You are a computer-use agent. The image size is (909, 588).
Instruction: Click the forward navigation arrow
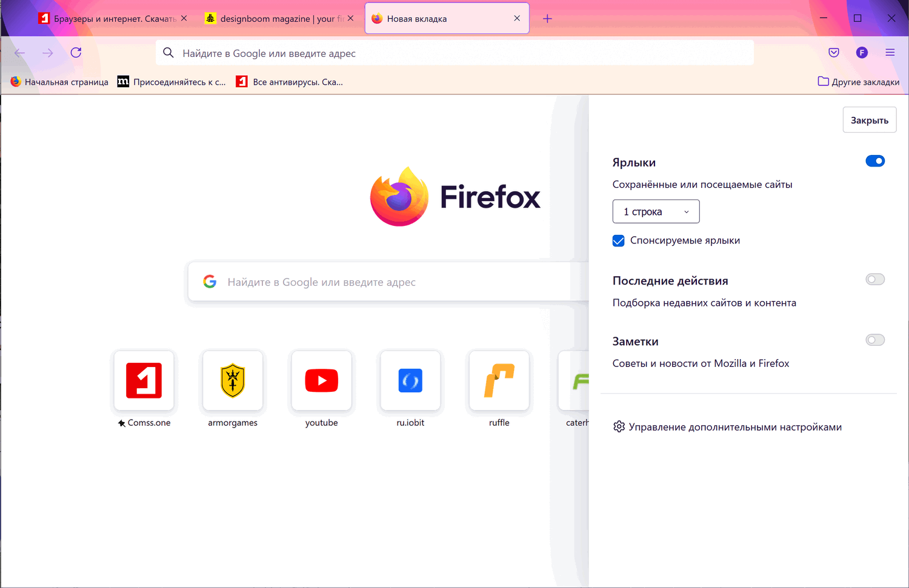(x=48, y=53)
